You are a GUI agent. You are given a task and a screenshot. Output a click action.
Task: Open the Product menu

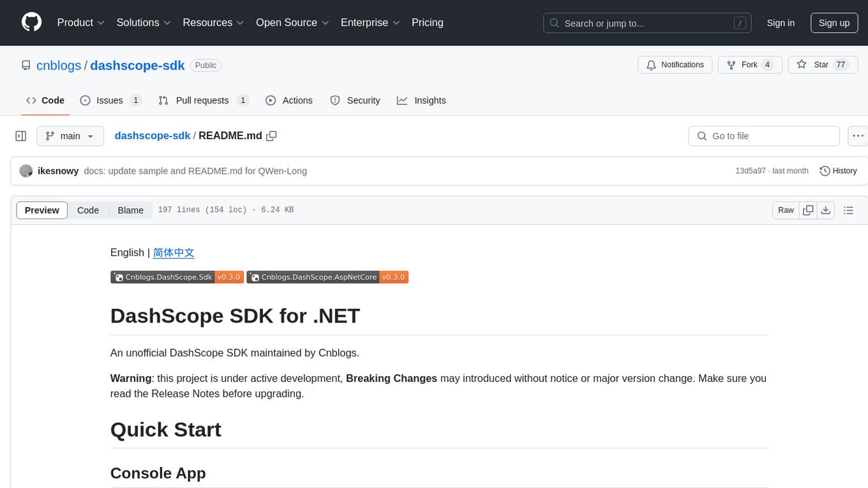(81, 22)
